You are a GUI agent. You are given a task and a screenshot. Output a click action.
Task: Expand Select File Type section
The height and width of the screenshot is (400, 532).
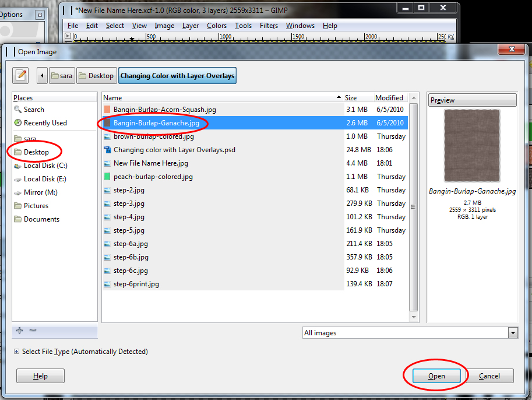coord(82,352)
